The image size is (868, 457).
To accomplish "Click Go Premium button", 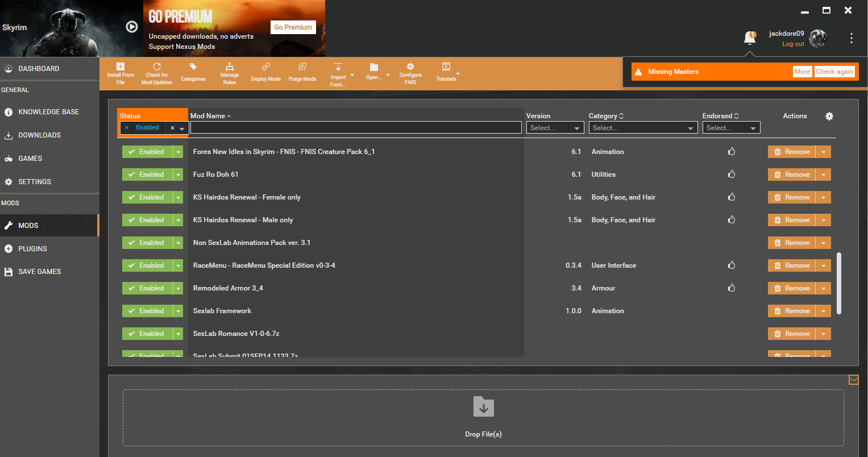I will coord(293,27).
